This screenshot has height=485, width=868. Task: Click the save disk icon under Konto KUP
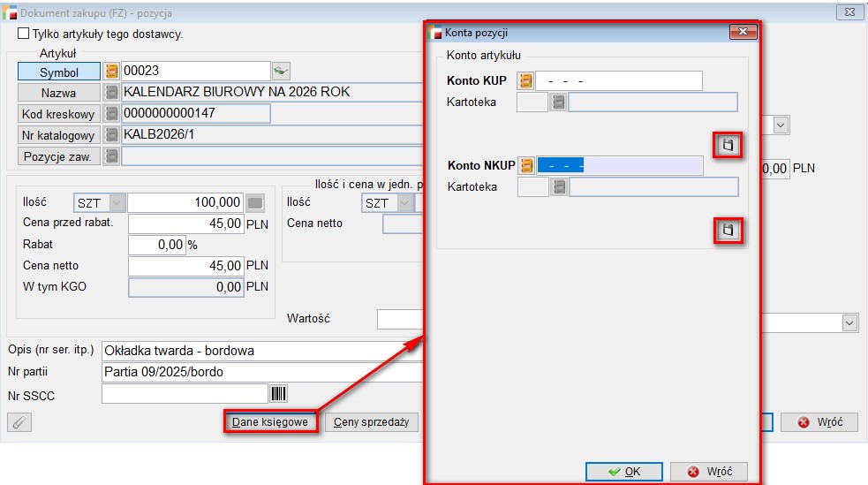728,145
